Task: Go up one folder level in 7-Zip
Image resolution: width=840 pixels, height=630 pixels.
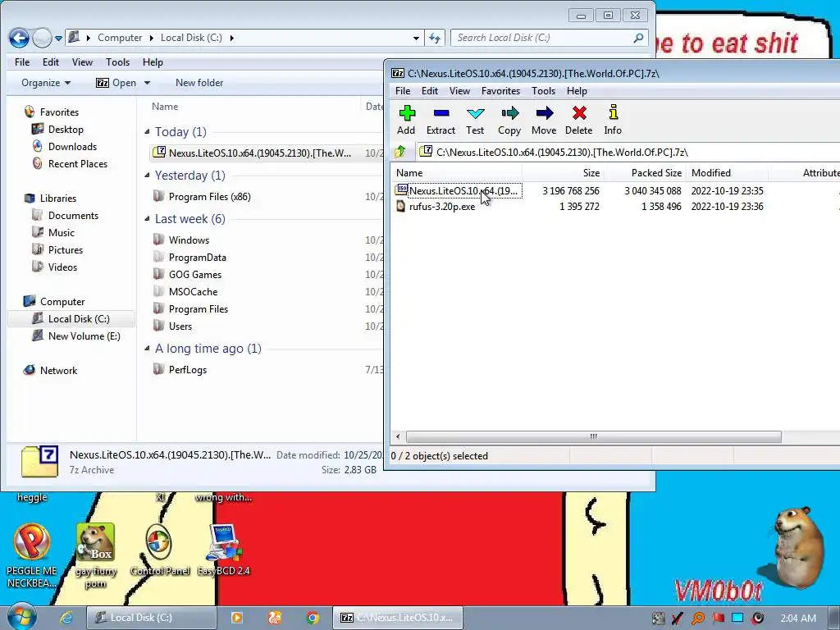Action: point(400,152)
